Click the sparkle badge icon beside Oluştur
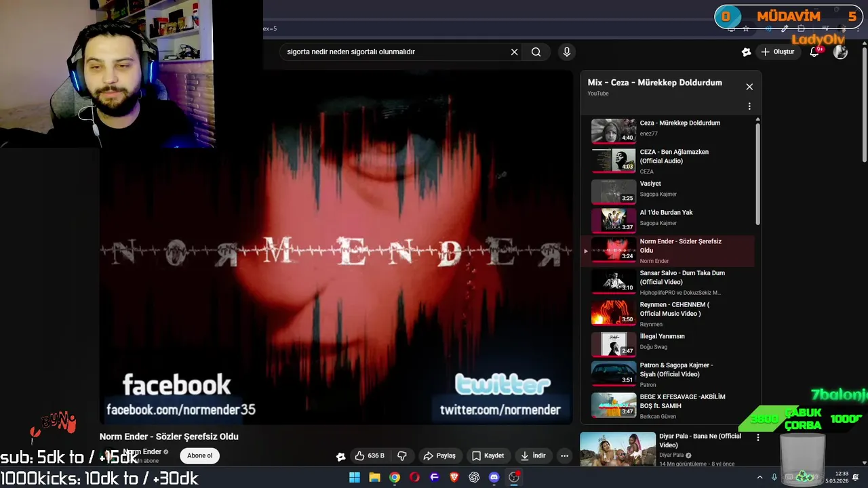 tap(746, 52)
